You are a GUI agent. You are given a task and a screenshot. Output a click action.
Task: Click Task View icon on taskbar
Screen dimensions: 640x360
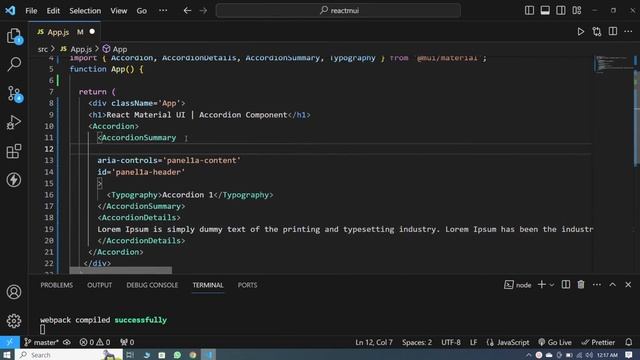point(130,355)
